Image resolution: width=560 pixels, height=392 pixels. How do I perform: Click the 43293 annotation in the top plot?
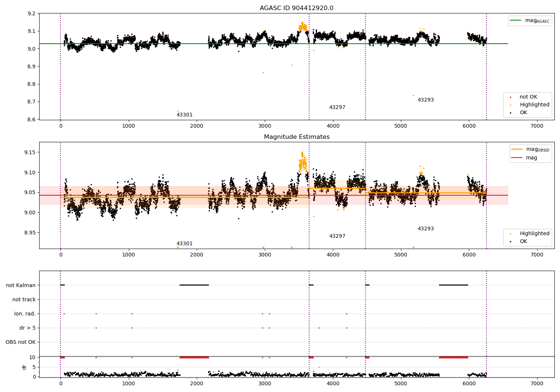426,100
